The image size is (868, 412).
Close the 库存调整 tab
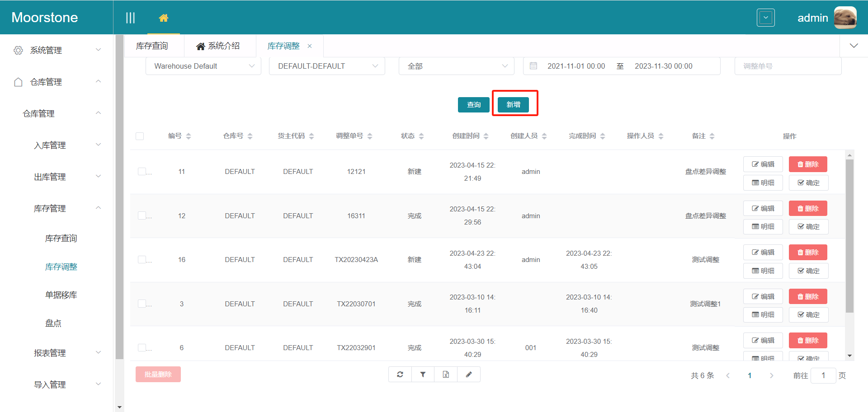coord(310,46)
